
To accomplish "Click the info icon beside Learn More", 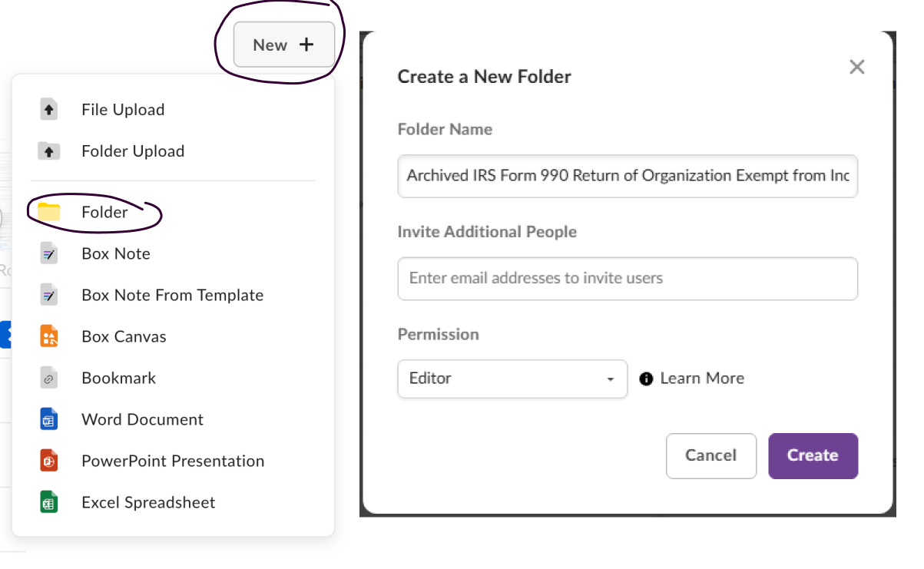I will pyautogui.click(x=646, y=379).
